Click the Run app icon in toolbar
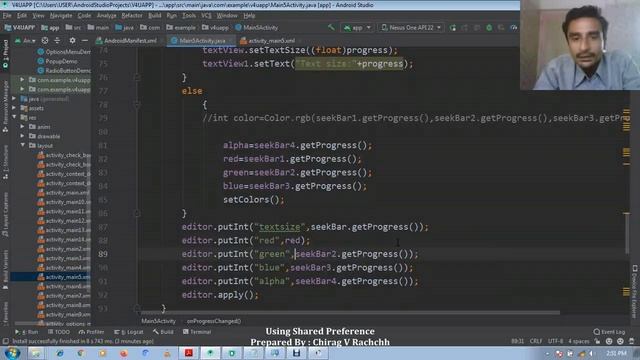 click(x=453, y=27)
